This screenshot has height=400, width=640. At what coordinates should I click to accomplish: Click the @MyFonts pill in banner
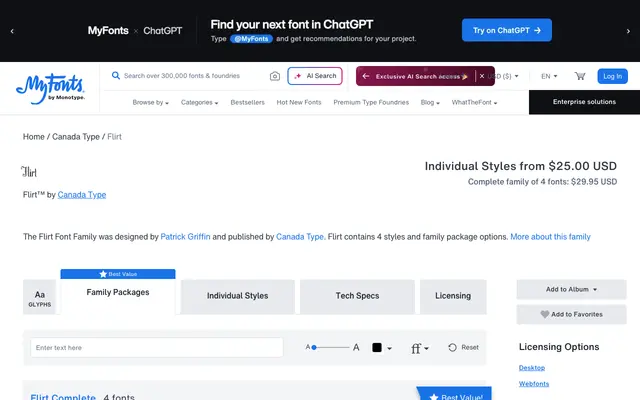click(251, 39)
